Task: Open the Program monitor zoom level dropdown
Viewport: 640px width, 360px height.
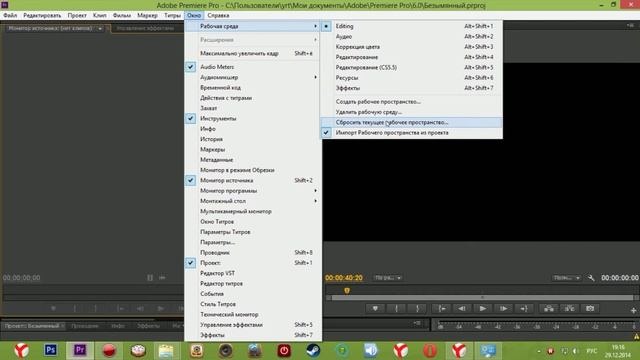Action: pyautogui.click(x=388, y=278)
